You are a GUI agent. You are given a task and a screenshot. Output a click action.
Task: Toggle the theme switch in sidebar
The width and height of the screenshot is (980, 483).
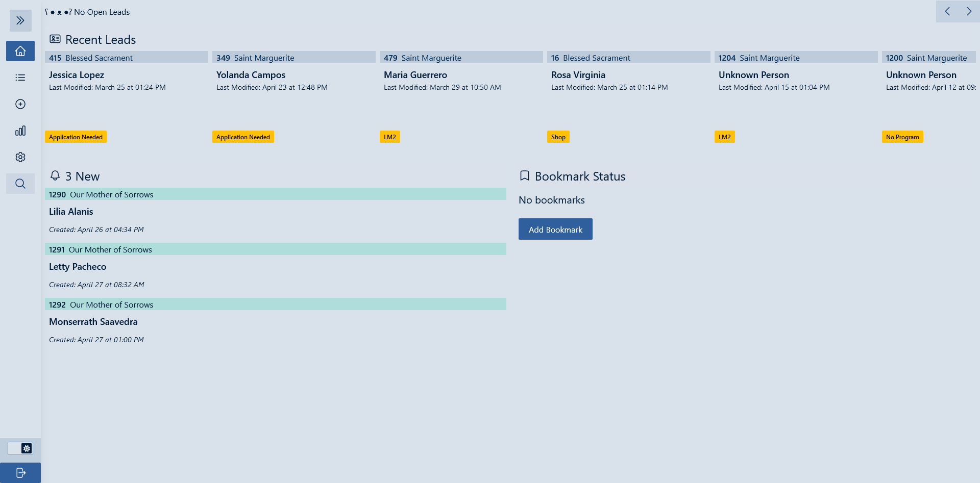click(20, 448)
